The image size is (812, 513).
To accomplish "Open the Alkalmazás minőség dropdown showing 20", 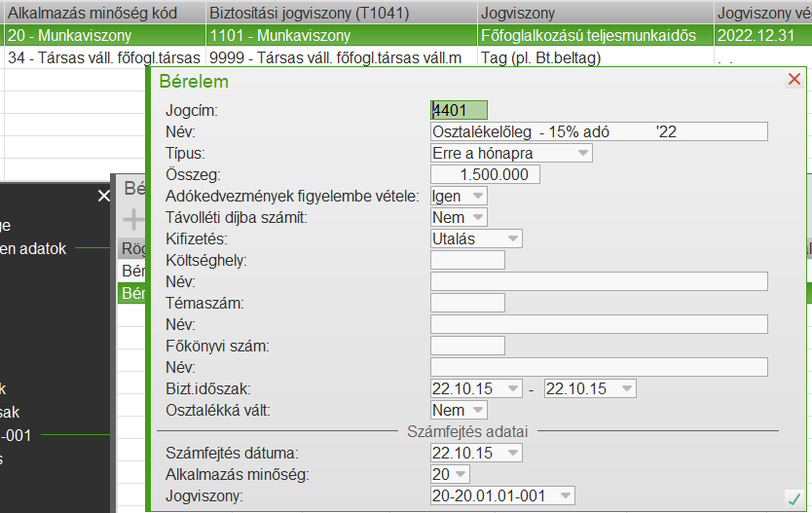I will pyautogui.click(x=450, y=475).
